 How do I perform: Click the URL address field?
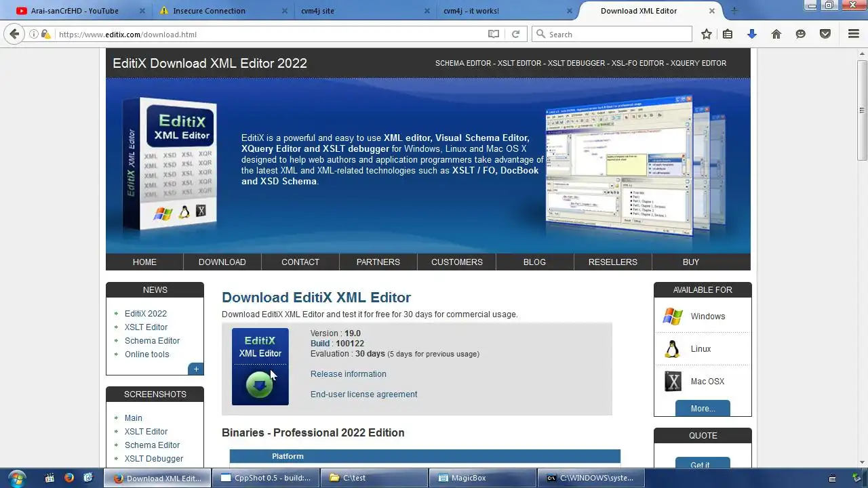(x=271, y=34)
